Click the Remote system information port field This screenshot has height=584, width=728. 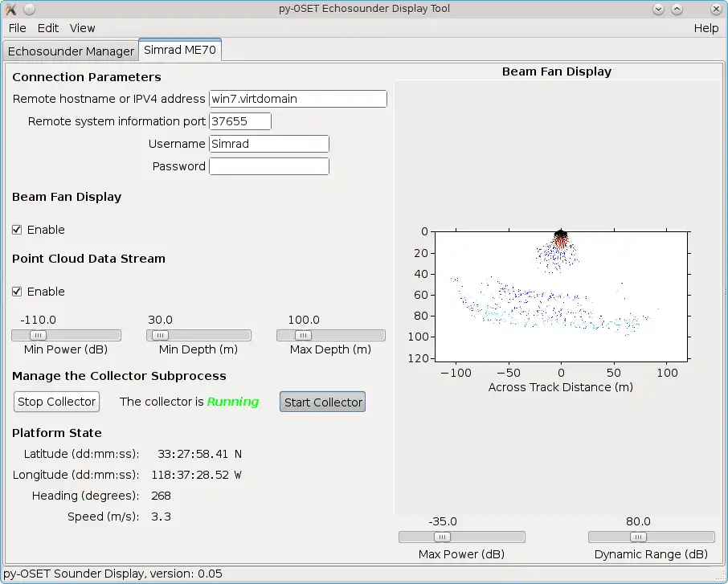click(240, 121)
